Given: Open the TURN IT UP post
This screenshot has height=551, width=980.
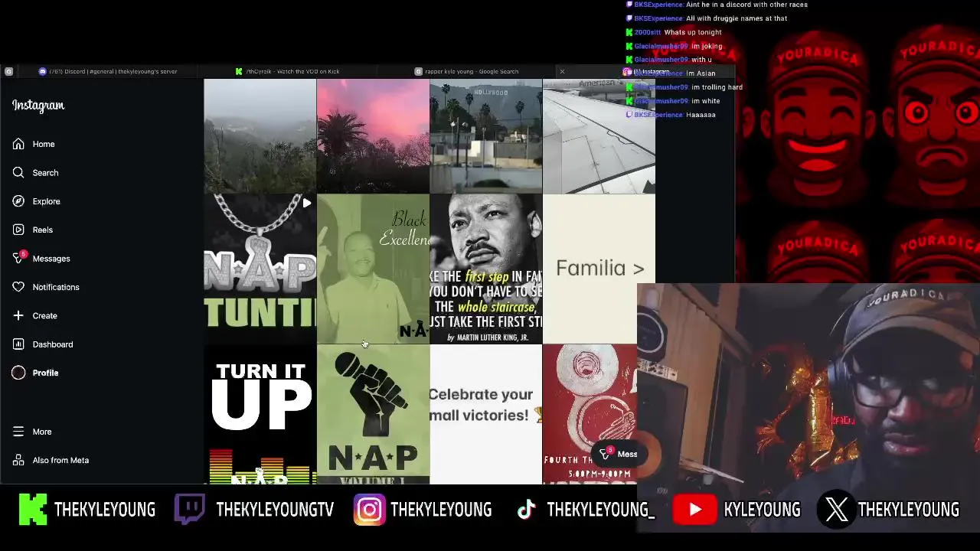Looking at the screenshot, I should pos(260,414).
